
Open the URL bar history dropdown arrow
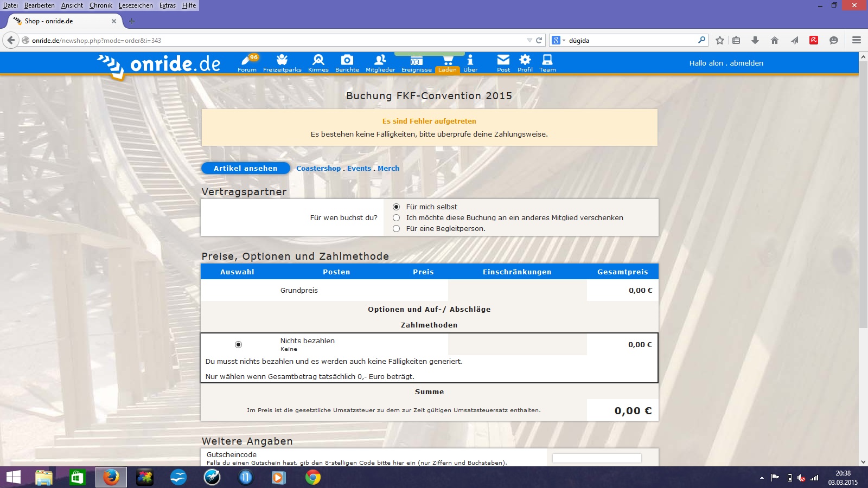tap(529, 40)
